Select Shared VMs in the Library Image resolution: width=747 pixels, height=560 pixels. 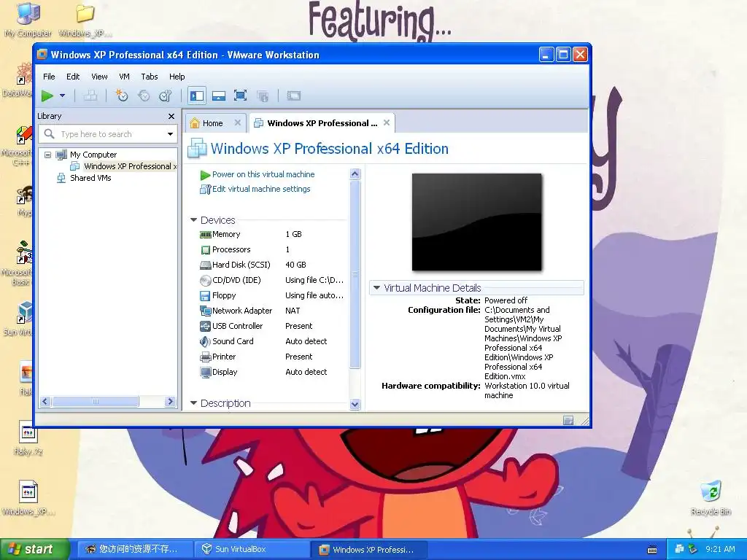point(90,178)
